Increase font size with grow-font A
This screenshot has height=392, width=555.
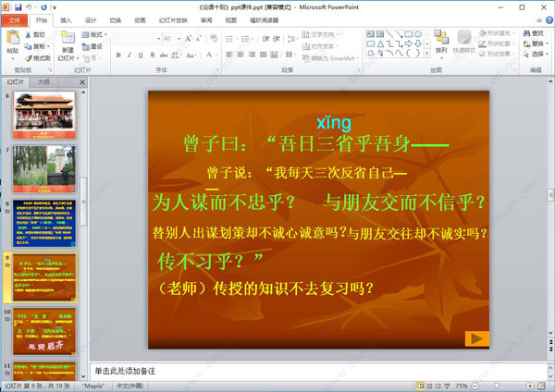pos(189,38)
